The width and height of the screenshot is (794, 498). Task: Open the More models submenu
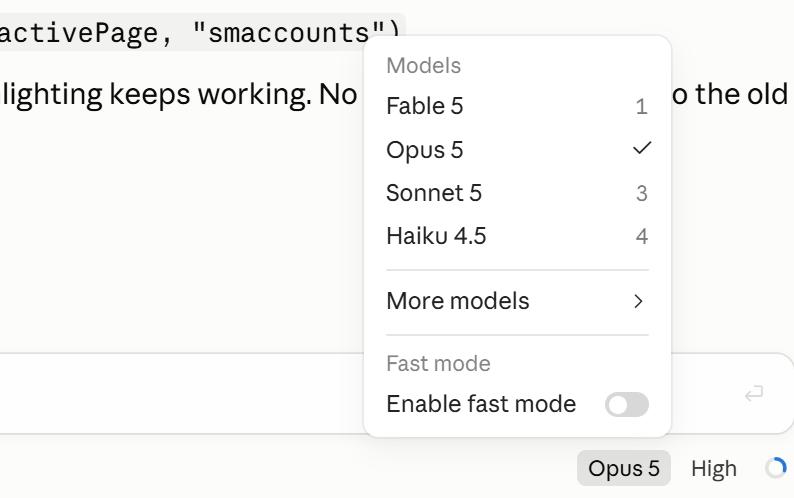point(517,301)
